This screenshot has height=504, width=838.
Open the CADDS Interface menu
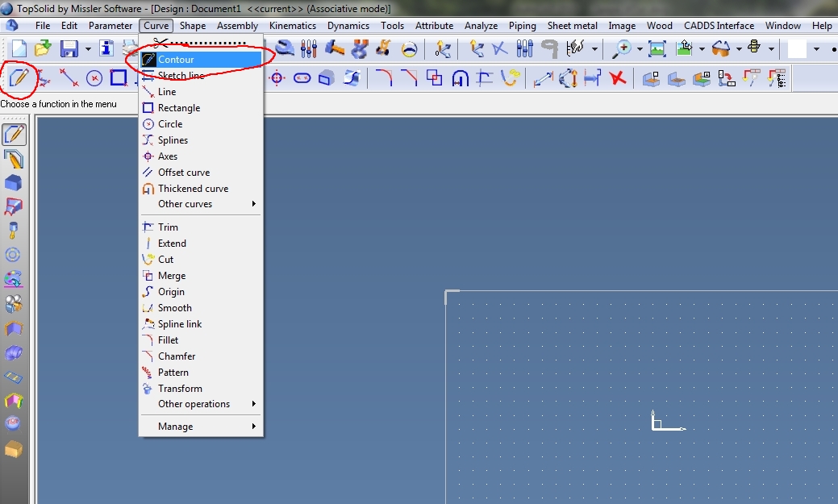(719, 26)
